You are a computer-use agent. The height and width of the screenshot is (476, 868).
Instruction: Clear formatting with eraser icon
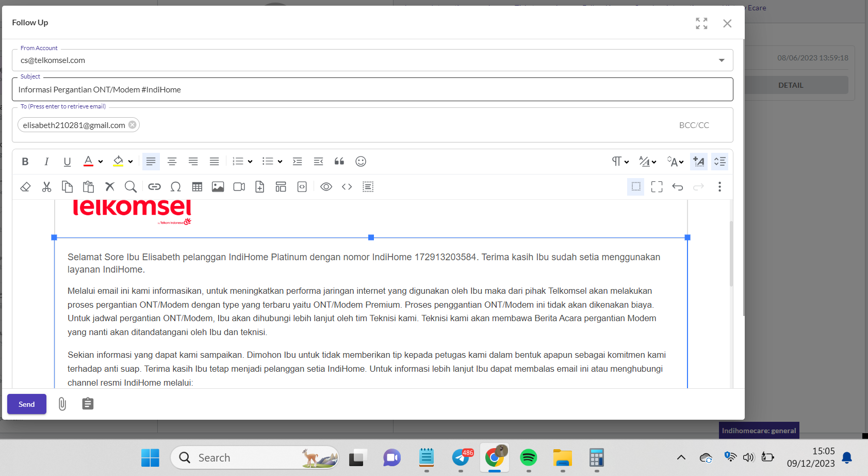coord(25,187)
